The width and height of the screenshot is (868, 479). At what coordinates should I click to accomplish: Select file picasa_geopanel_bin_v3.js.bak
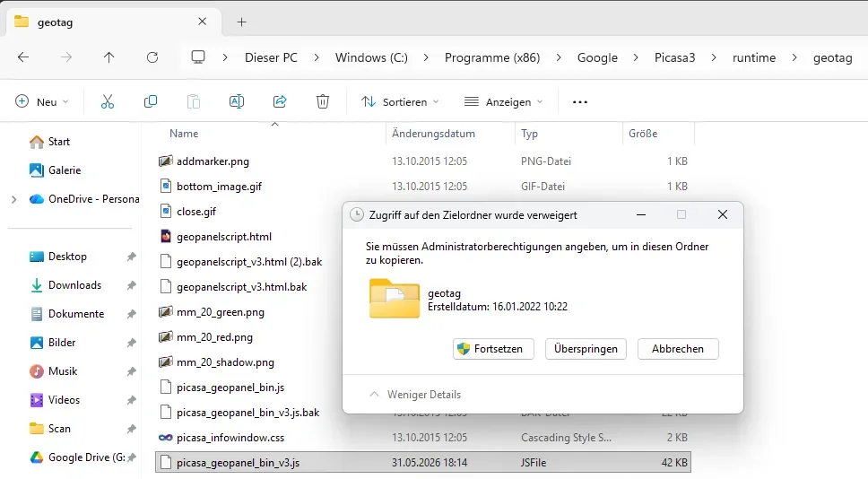click(248, 413)
